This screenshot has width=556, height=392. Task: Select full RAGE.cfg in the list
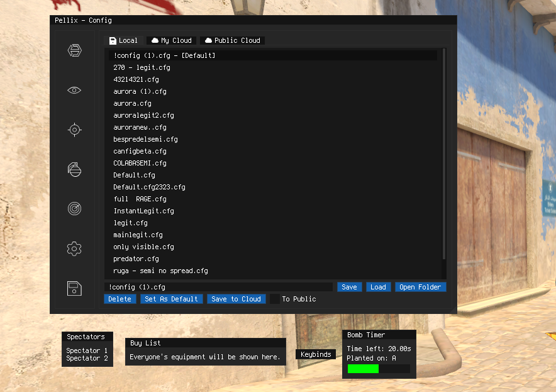tap(273, 199)
